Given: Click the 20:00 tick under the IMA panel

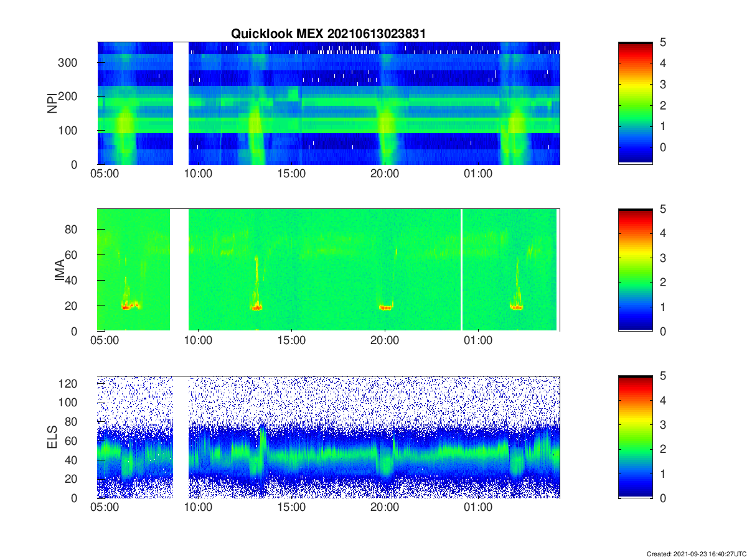Looking at the screenshot, I should (x=385, y=341).
